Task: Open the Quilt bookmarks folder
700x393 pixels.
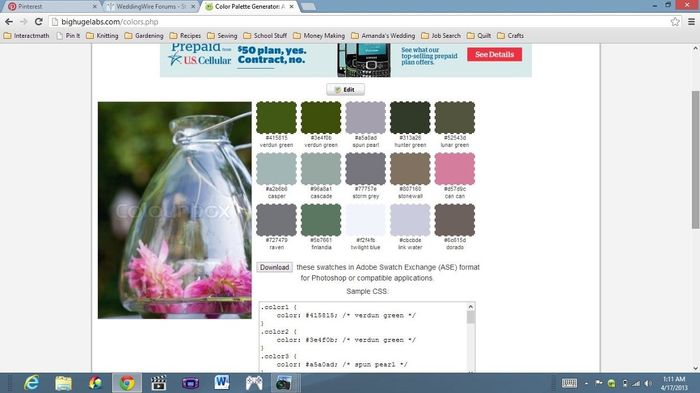Action: tap(479, 36)
